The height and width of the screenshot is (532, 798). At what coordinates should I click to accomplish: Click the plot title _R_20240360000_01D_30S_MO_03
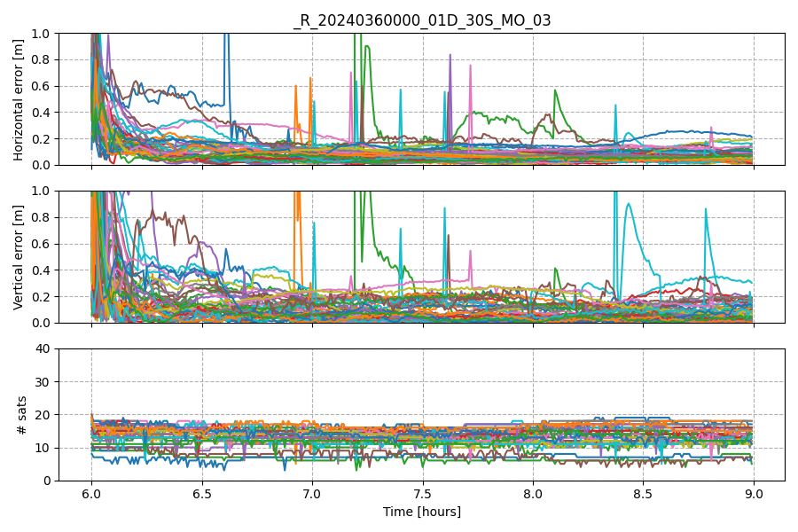pos(422,20)
